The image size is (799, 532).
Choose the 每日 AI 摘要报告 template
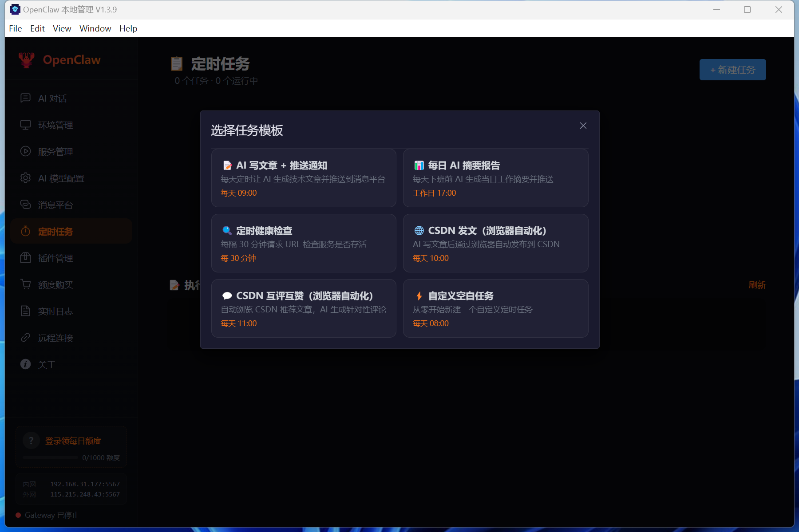coord(495,178)
